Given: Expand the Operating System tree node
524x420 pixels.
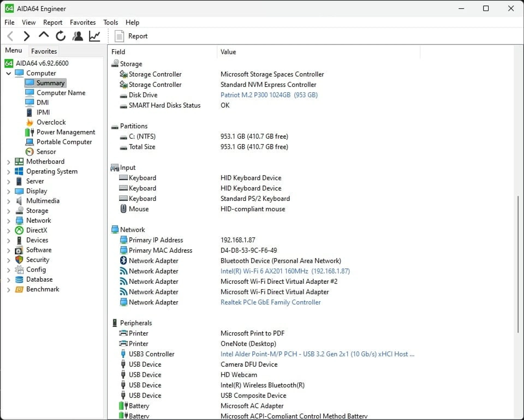Looking at the screenshot, I should pos(9,172).
